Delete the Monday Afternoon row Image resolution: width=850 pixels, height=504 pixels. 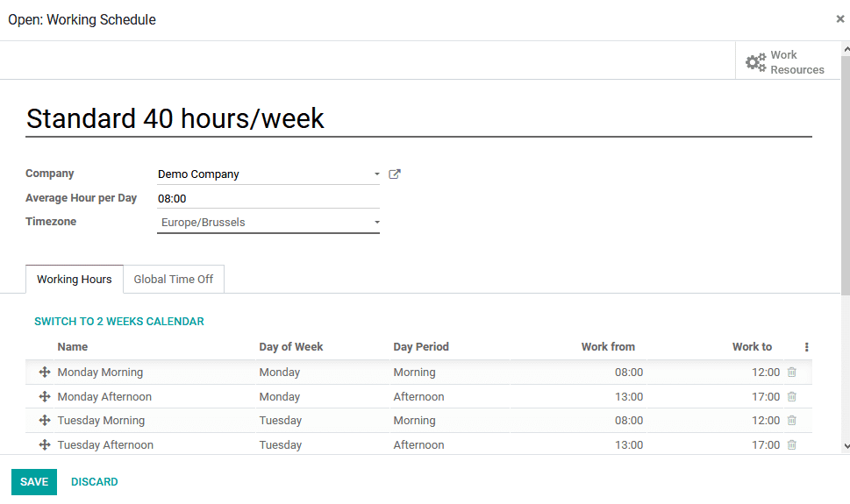tap(792, 397)
